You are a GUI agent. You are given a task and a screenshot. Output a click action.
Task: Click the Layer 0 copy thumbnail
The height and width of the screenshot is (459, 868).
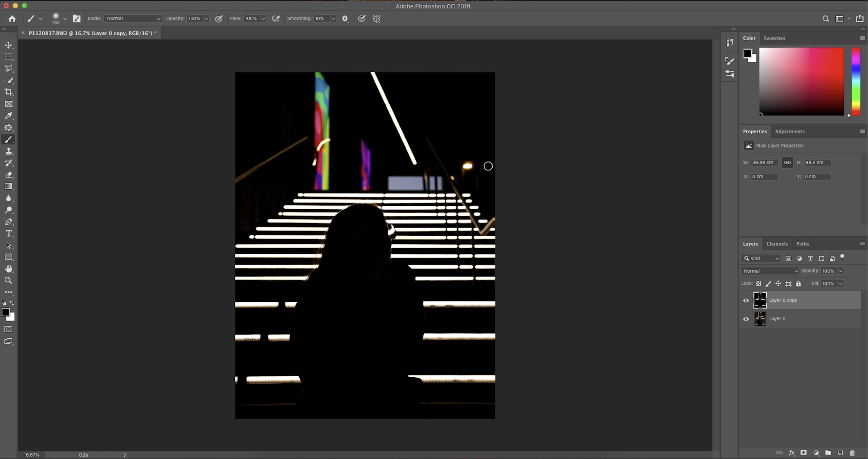pos(760,300)
